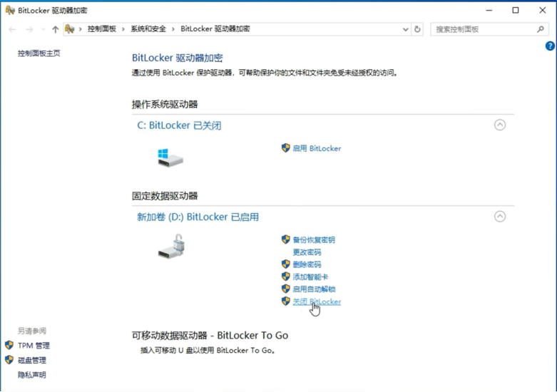
Task: Click 启用自动解锁 link
Action: click(314, 289)
